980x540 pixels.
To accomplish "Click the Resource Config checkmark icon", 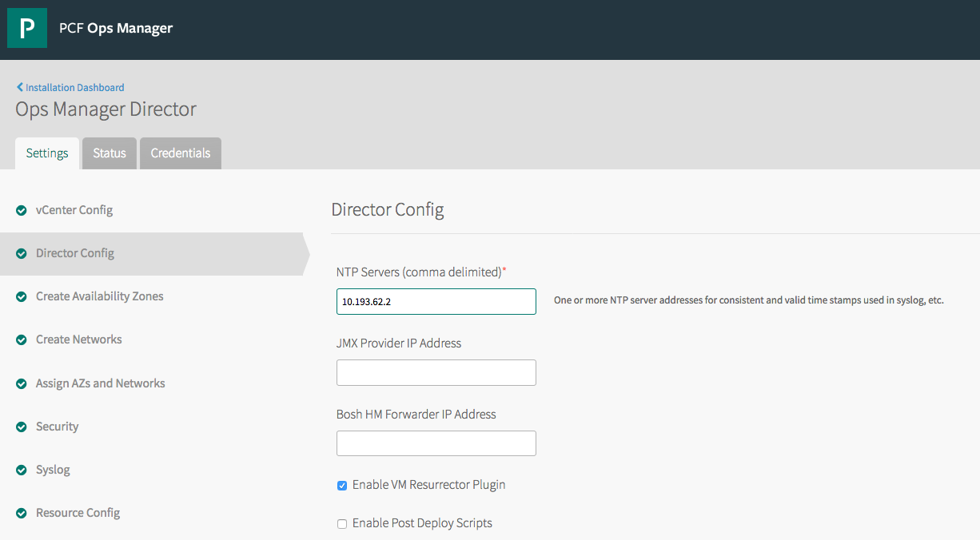I will pyautogui.click(x=21, y=513).
